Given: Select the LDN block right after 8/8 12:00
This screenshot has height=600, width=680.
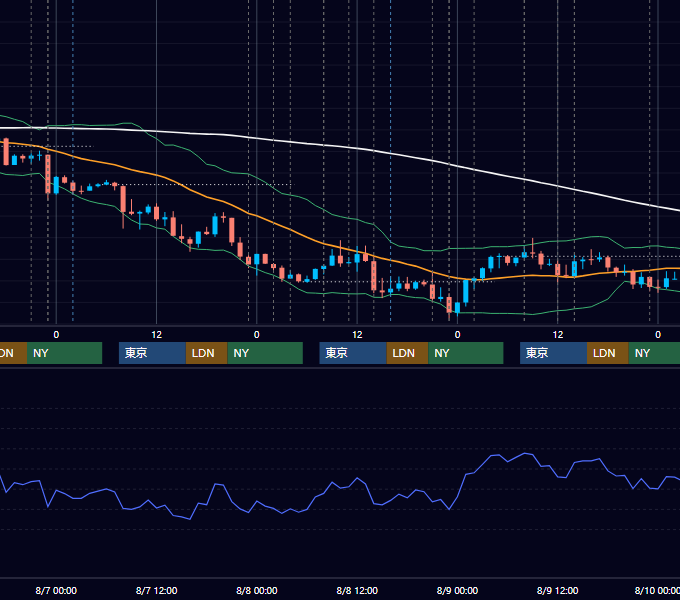Looking at the screenshot, I should pos(407,353).
